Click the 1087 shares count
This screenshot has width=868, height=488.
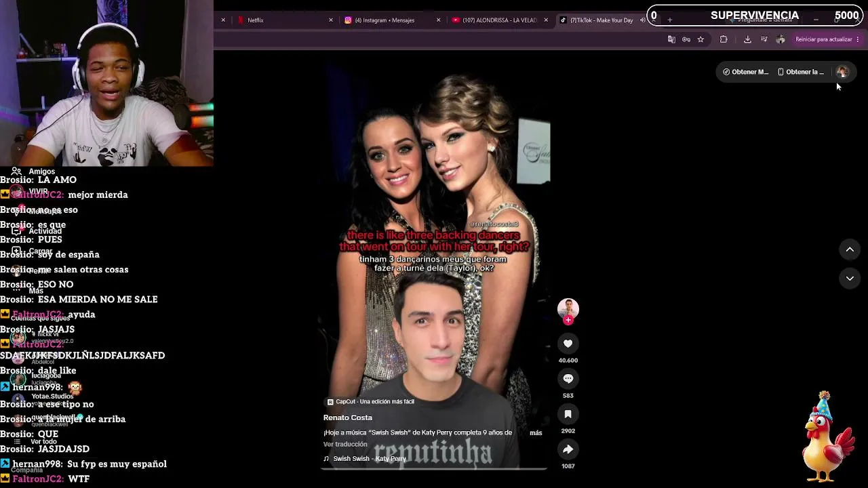(x=568, y=466)
